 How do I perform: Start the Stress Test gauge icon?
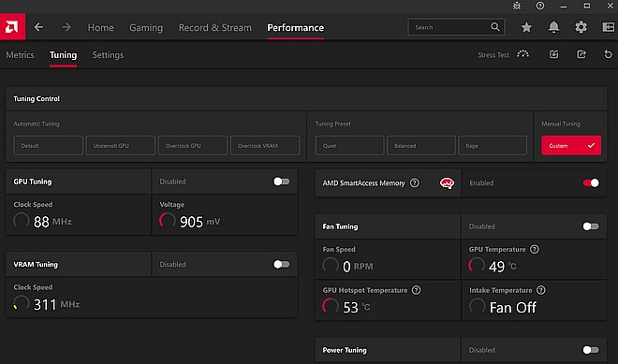click(523, 54)
